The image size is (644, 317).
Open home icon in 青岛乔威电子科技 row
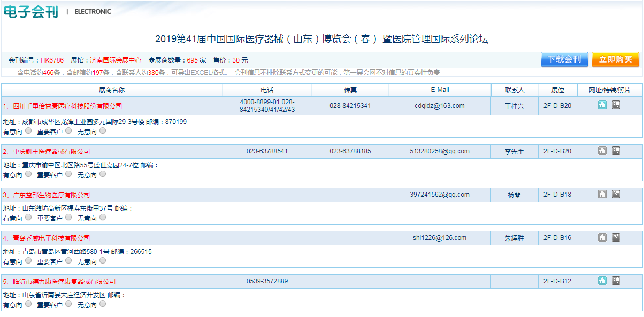(602, 238)
